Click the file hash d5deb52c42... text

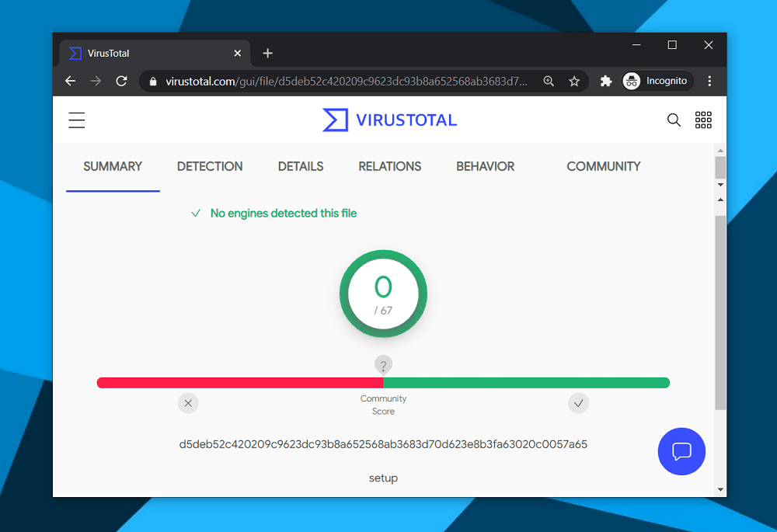[x=383, y=444]
